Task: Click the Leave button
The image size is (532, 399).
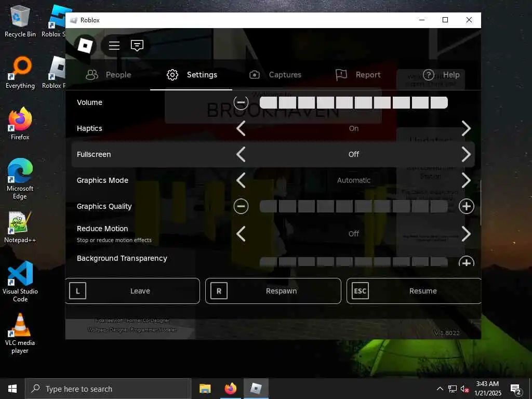Action: coord(132,291)
